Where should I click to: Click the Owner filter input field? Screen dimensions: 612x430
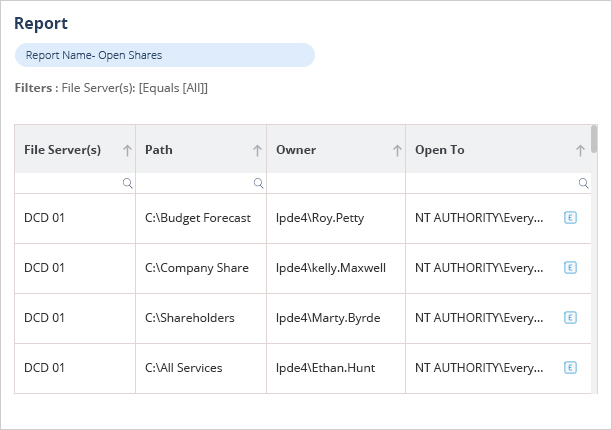tap(336, 183)
